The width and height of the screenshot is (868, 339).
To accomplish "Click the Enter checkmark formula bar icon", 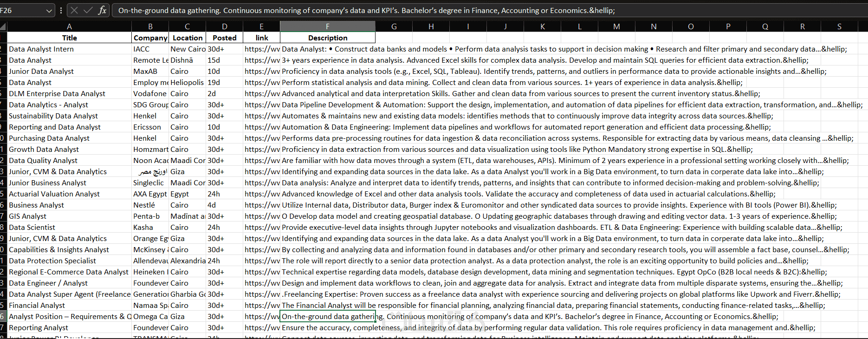I will pyautogui.click(x=88, y=10).
